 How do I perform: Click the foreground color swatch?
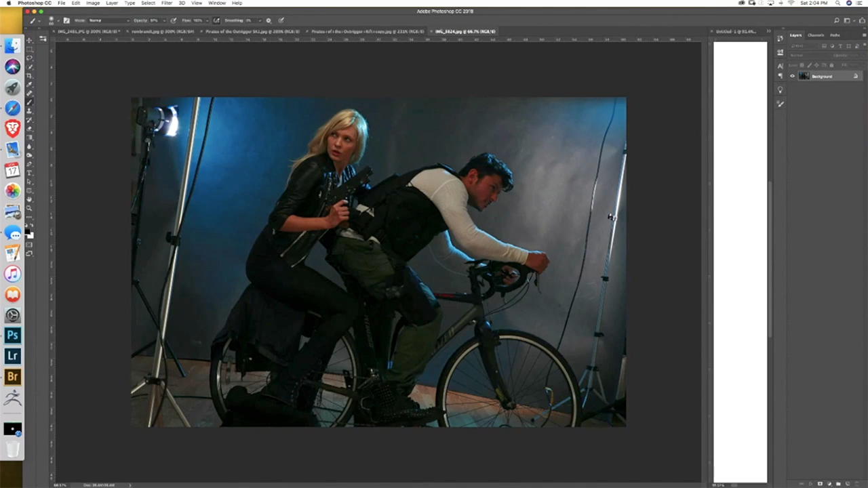coord(28,232)
